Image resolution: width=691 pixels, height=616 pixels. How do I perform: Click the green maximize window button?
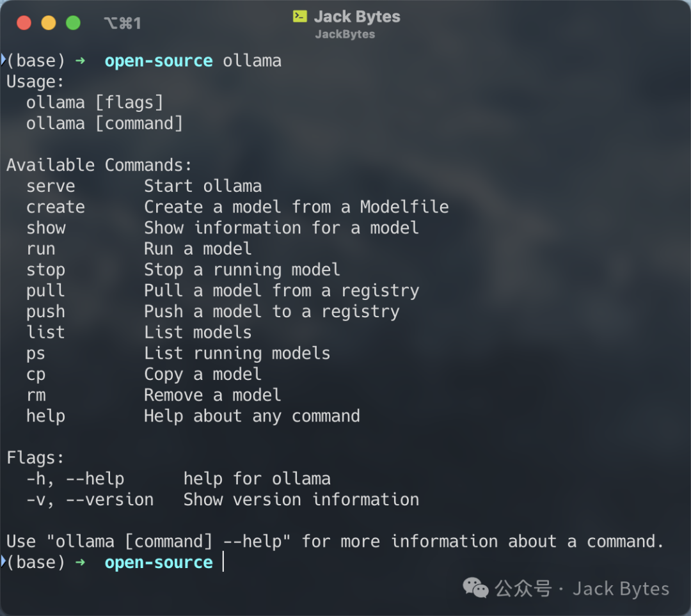pos(73,22)
